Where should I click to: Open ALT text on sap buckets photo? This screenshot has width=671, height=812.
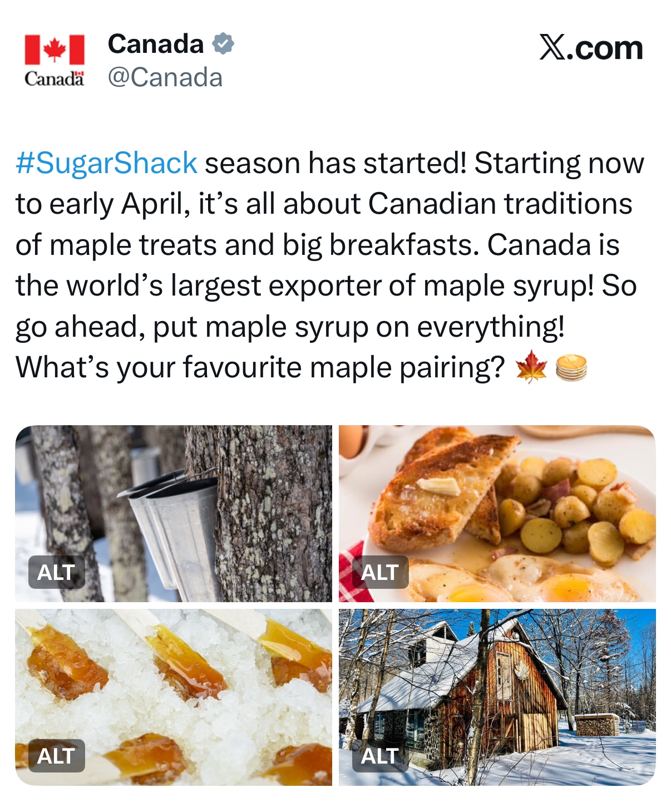56,572
